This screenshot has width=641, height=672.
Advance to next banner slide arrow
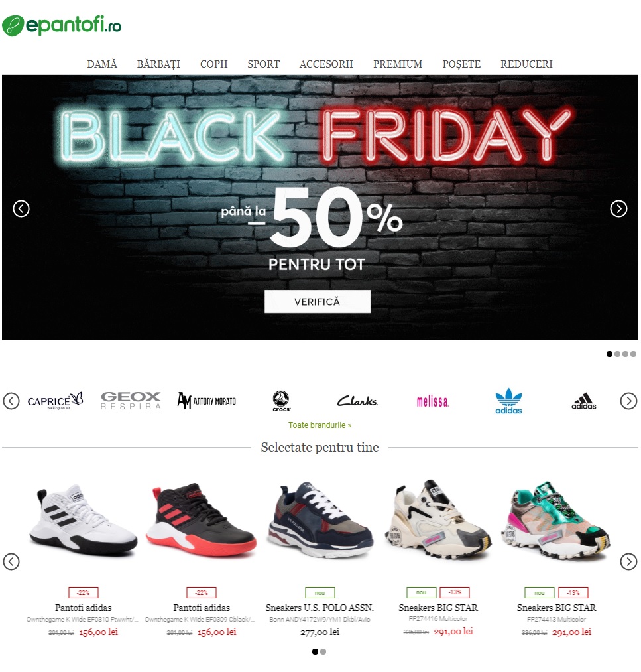(x=618, y=209)
